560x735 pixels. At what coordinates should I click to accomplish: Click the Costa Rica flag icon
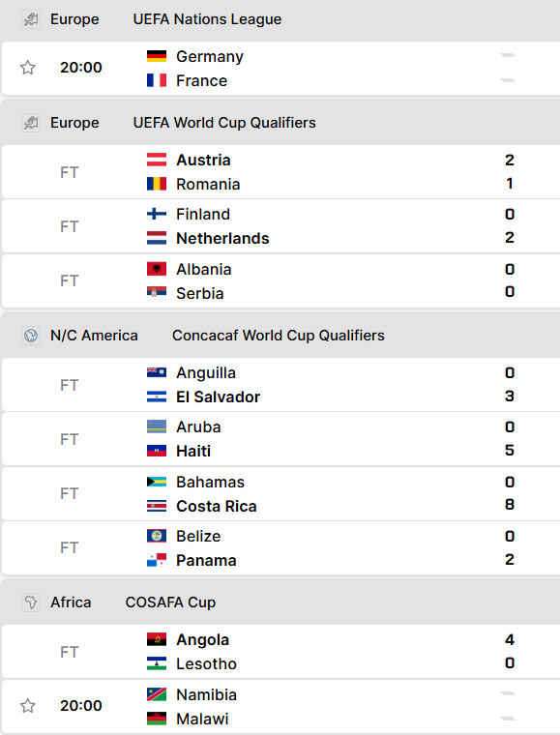click(x=157, y=506)
